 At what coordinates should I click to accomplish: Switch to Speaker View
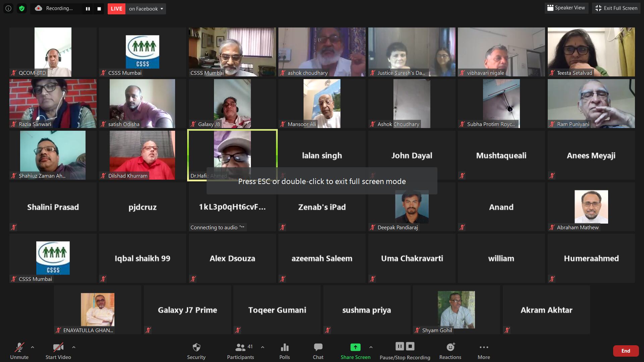tap(566, 8)
